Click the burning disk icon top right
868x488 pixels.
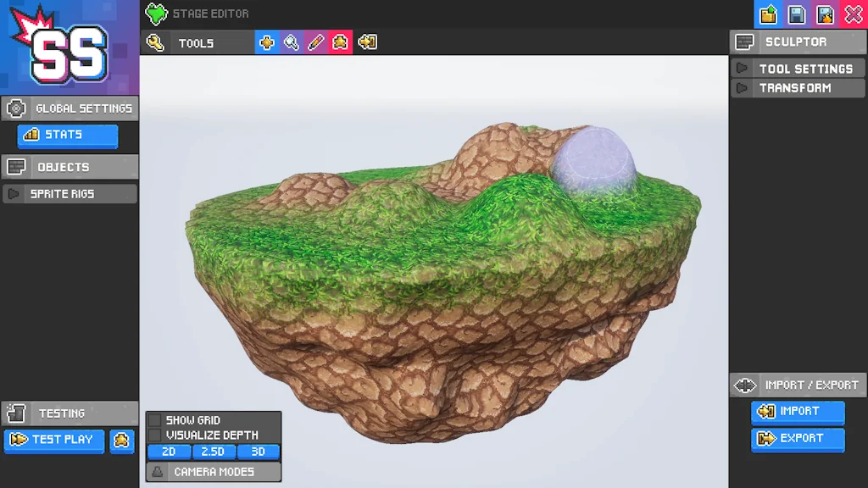click(x=823, y=14)
